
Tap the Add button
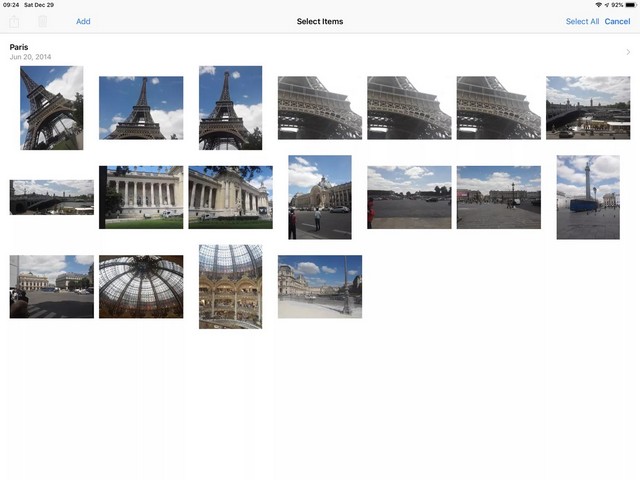point(83,21)
